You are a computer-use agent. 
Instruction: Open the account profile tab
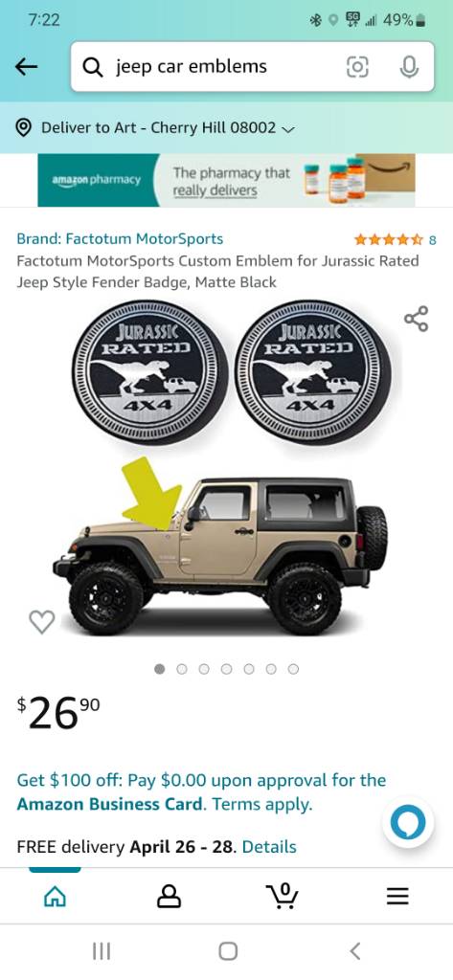click(x=169, y=896)
